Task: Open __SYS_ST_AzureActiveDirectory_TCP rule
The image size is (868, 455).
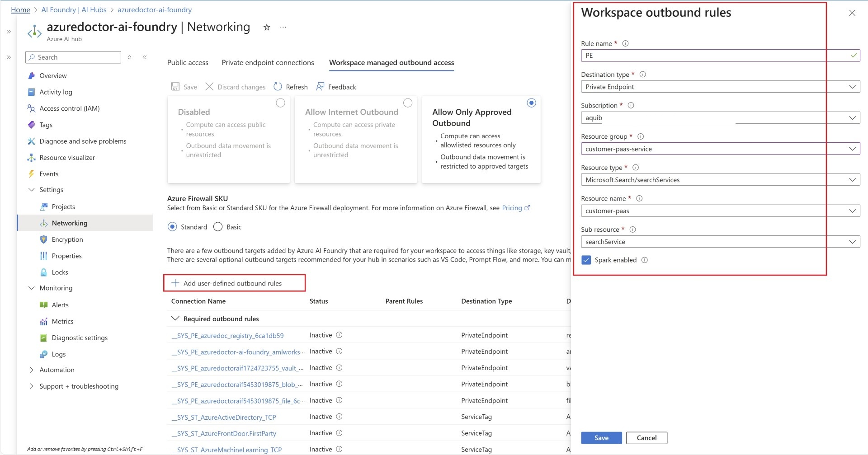Action: 223,417
